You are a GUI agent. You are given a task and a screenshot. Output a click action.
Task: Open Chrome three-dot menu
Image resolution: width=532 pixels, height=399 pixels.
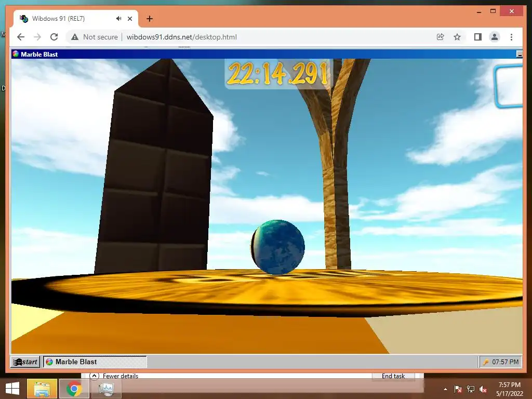[x=511, y=37]
